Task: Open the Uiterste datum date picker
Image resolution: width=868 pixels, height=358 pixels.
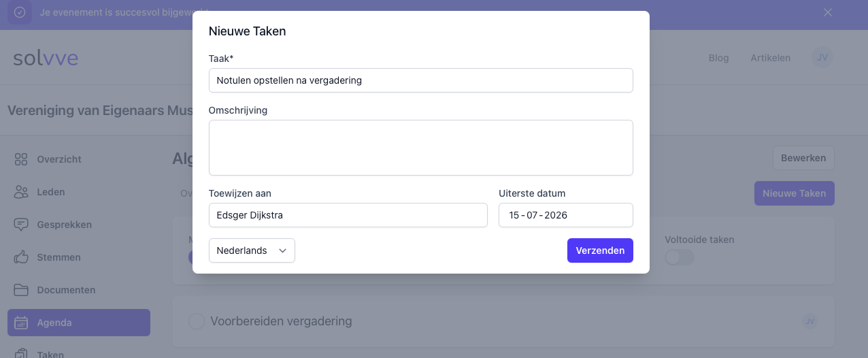Action: (565, 215)
